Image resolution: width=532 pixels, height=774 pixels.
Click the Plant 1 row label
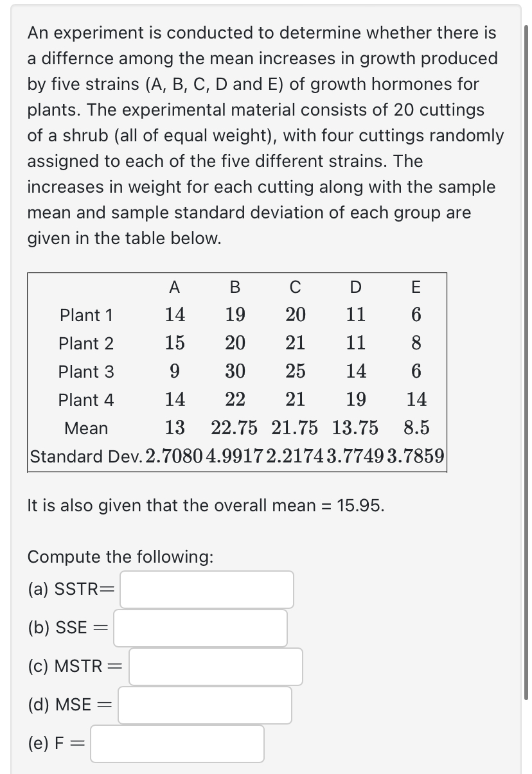click(x=86, y=315)
